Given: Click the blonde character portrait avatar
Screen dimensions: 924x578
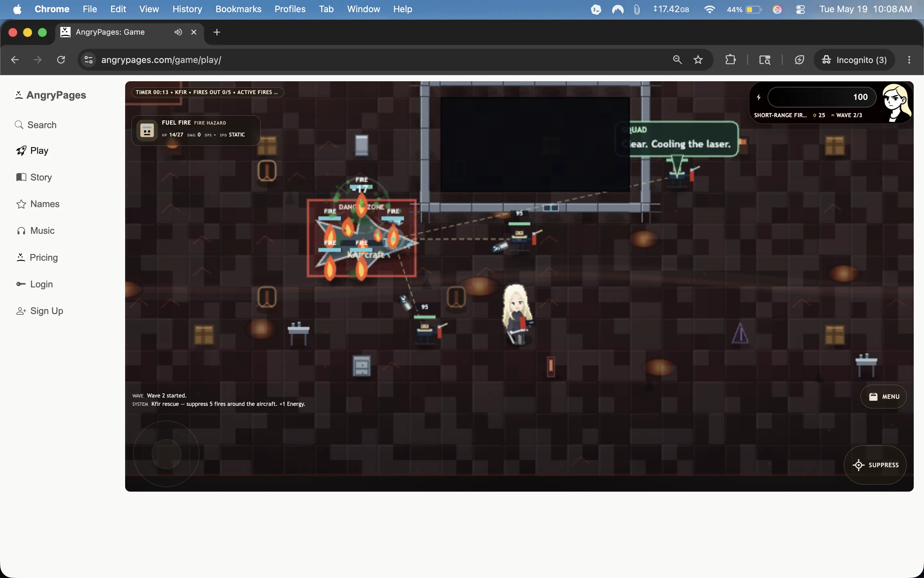Looking at the screenshot, I should 897,102.
